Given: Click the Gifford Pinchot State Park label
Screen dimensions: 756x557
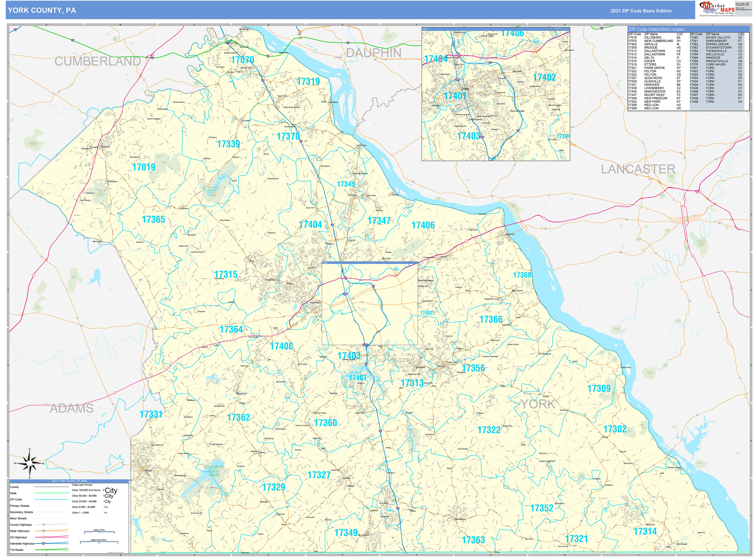Looking at the screenshot, I should (213, 192).
